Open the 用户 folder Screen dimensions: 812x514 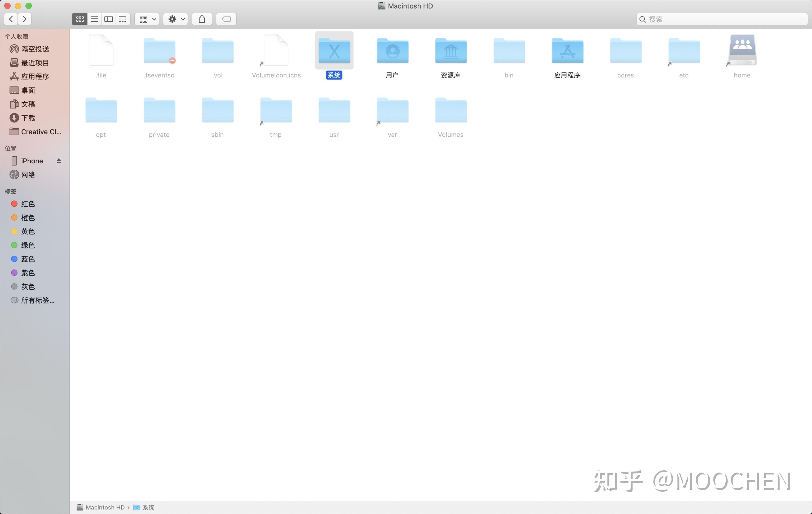392,51
